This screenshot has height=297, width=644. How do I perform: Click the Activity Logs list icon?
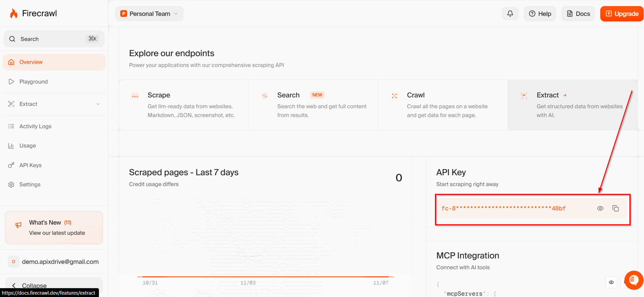coord(11,126)
